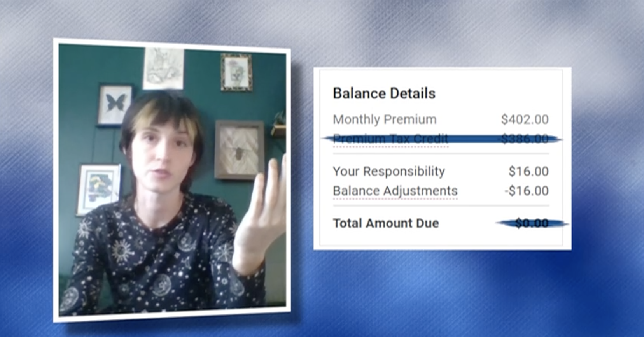The width and height of the screenshot is (644, 337).
Task: Select the Your Responsibility label
Action: tap(389, 171)
